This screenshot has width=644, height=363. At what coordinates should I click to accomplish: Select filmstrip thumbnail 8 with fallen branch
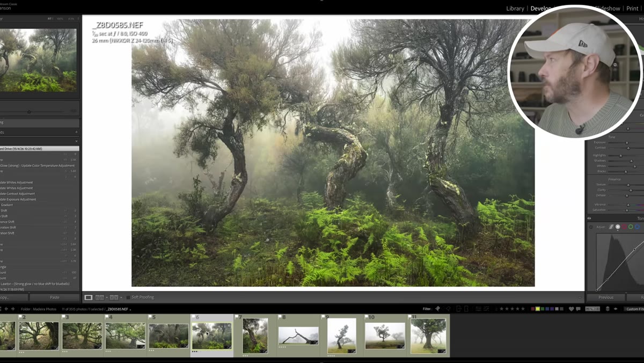298,336
